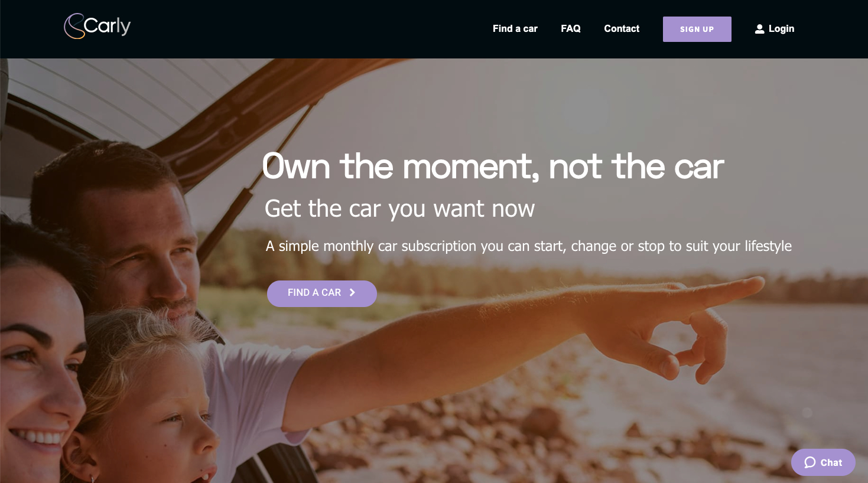Open the Find a car menu item

tap(515, 28)
